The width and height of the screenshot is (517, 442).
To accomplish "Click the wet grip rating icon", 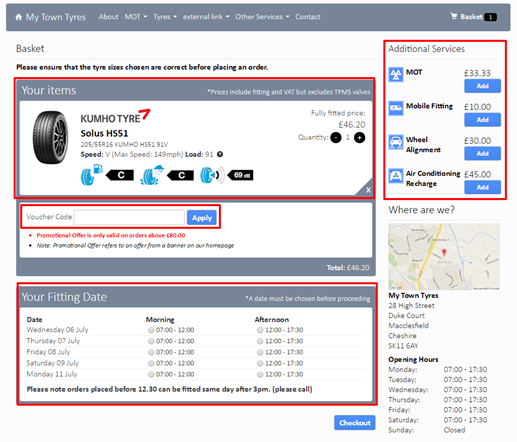I will (152, 175).
